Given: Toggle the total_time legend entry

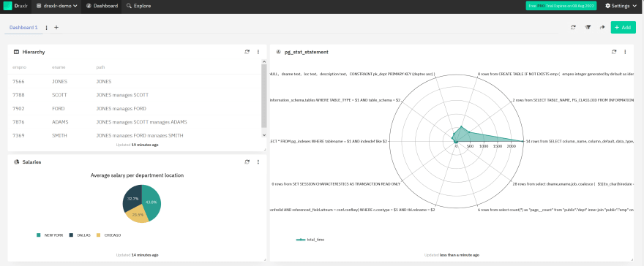Looking at the screenshot, I should tap(310, 240).
